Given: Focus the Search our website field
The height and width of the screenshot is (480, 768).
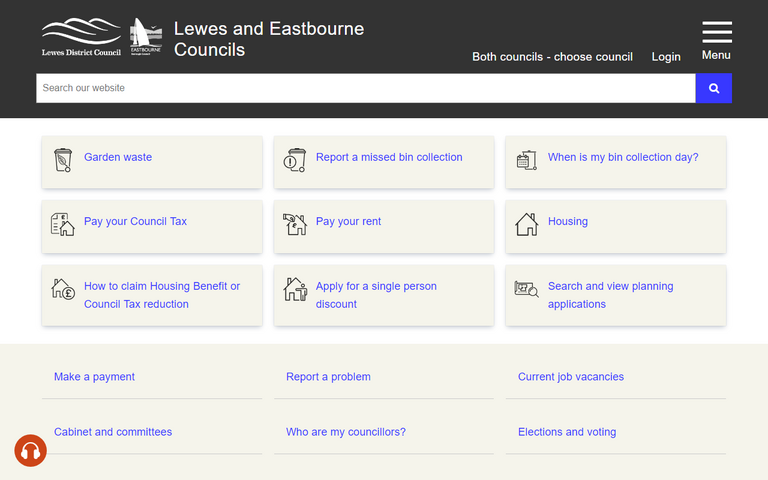Looking at the screenshot, I should (366, 88).
